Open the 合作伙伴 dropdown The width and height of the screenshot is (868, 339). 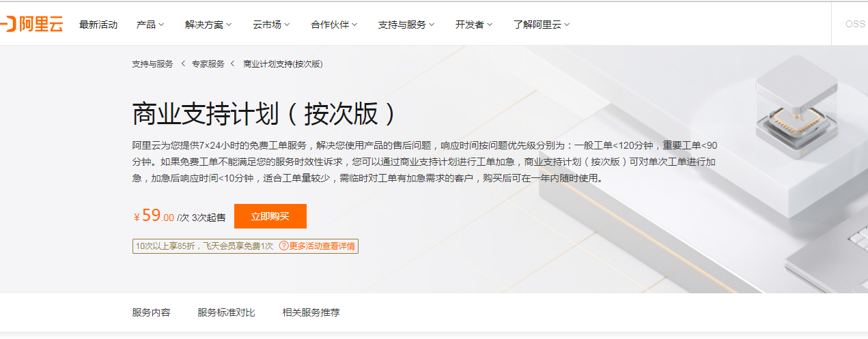pos(334,25)
